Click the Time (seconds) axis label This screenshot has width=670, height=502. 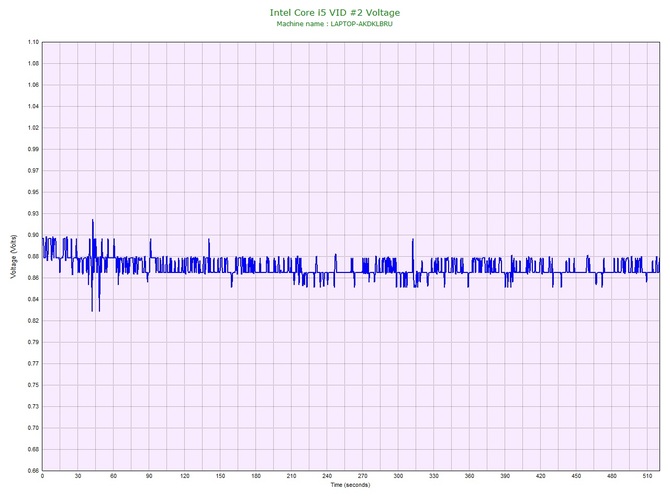coord(350,485)
